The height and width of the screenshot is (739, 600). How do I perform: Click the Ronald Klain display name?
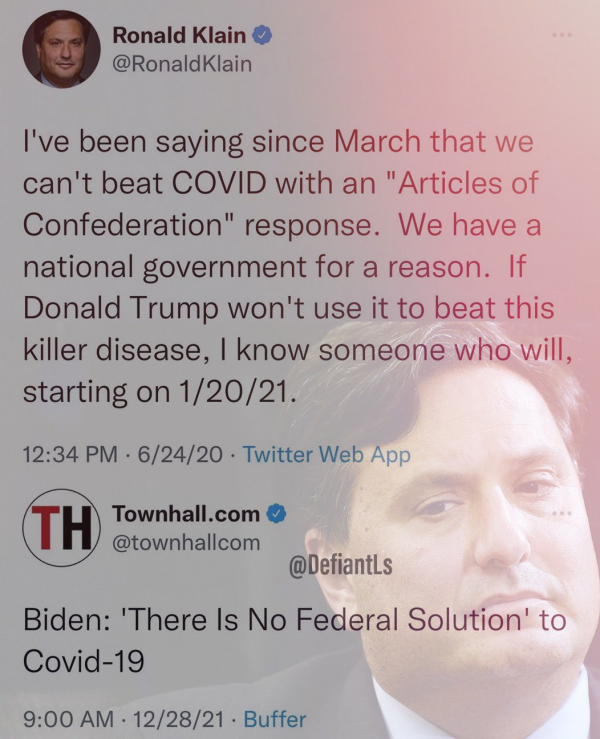[179, 35]
